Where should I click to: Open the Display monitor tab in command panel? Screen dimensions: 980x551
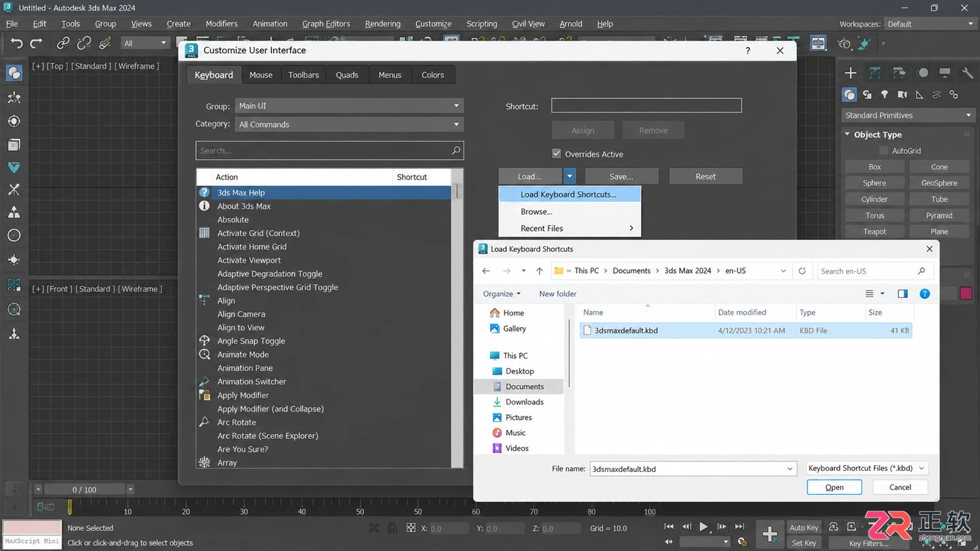(945, 73)
